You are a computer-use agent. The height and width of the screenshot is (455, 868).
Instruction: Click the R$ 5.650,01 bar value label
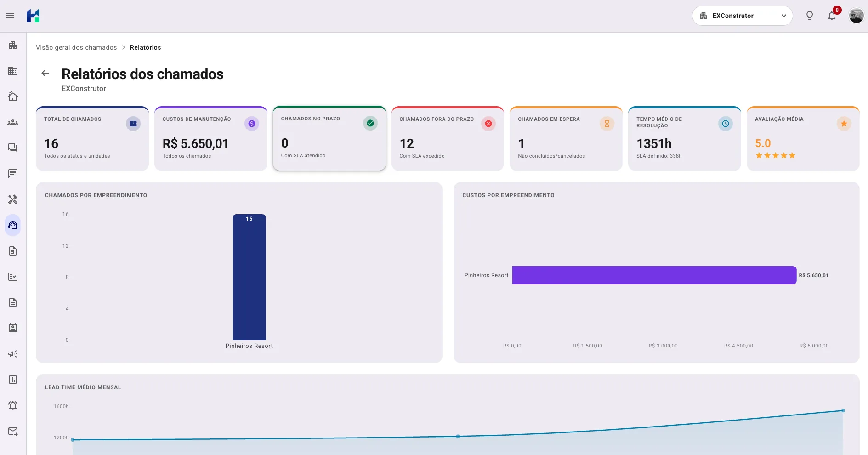814,275
